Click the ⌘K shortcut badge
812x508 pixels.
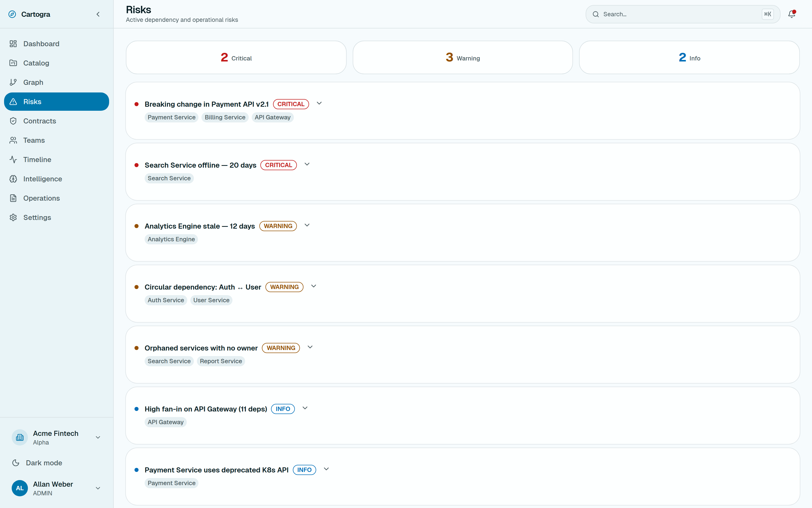tap(767, 14)
